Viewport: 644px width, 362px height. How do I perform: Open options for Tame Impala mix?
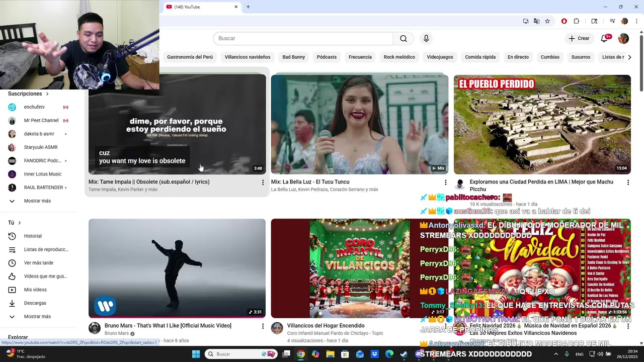[x=263, y=183]
